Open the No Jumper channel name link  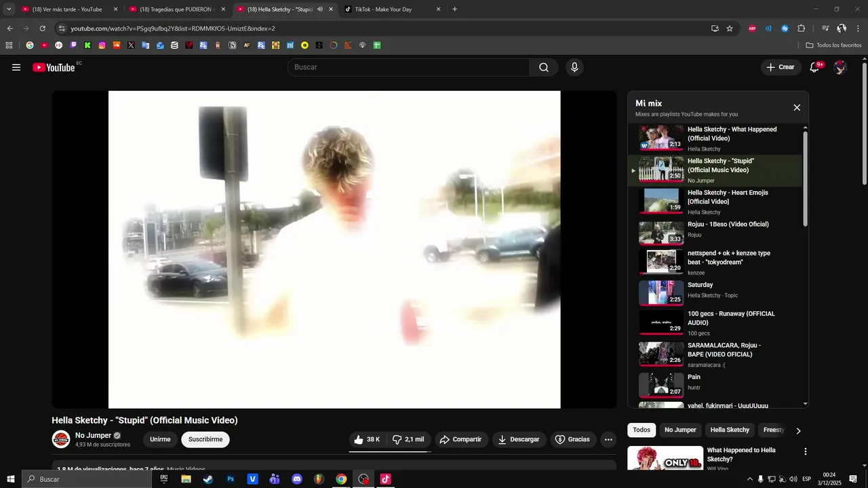click(93, 435)
